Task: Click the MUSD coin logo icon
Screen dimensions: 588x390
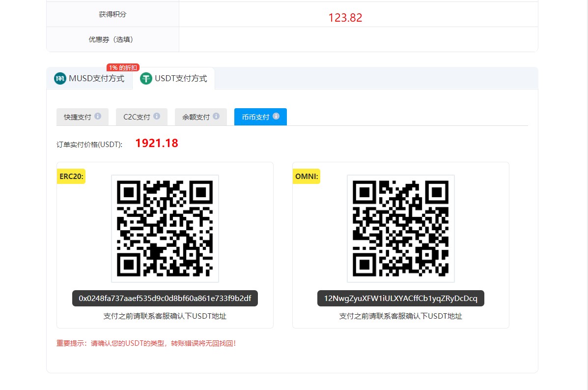Action: point(60,79)
